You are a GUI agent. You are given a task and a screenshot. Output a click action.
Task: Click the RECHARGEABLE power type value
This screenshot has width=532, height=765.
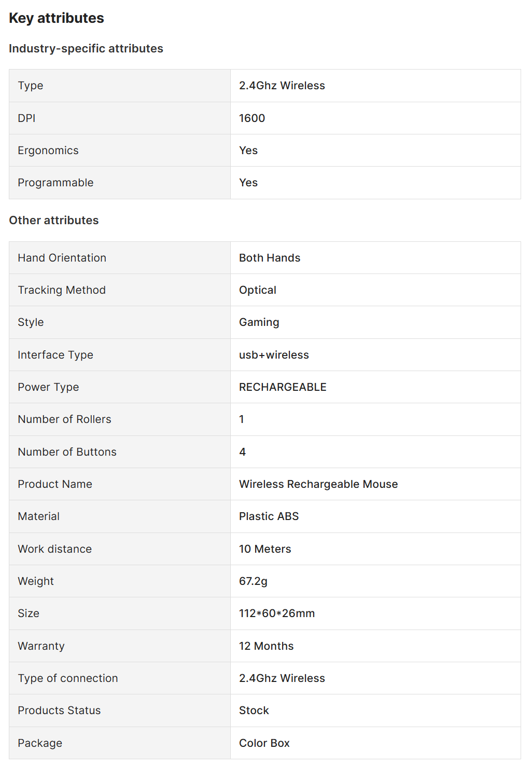(283, 387)
